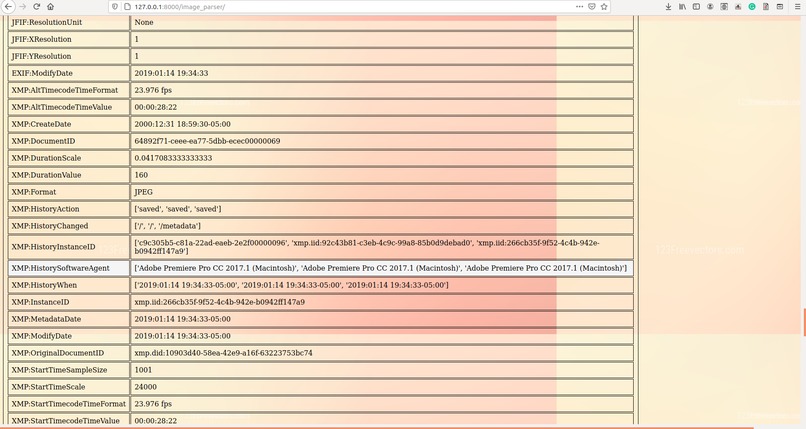Open the Firefox account icon
Image resolution: width=806 pixels, height=429 pixels.
[710, 7]
